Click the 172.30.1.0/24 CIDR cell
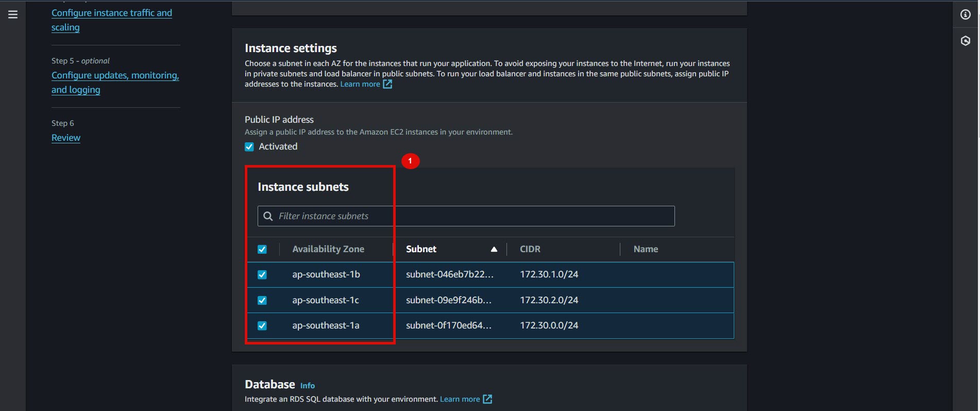This screenshot has height=411, width=980. (x=549, y=274)
